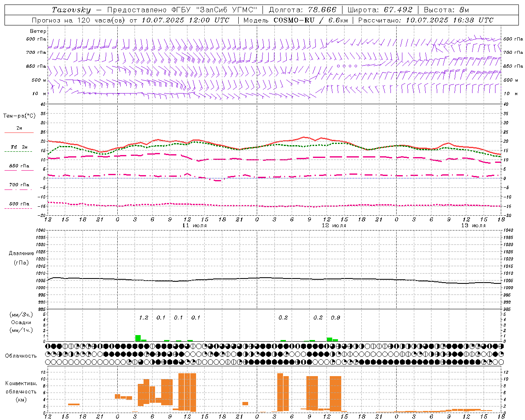Click the (мм/3ч.) precipitation unit label
Image resolution: width=525 pixels, height=420 pixels.
21,315
